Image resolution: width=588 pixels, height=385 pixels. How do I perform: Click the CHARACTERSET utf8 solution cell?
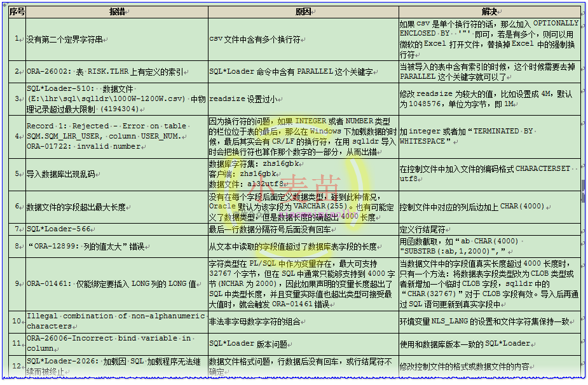coord(489,174)
